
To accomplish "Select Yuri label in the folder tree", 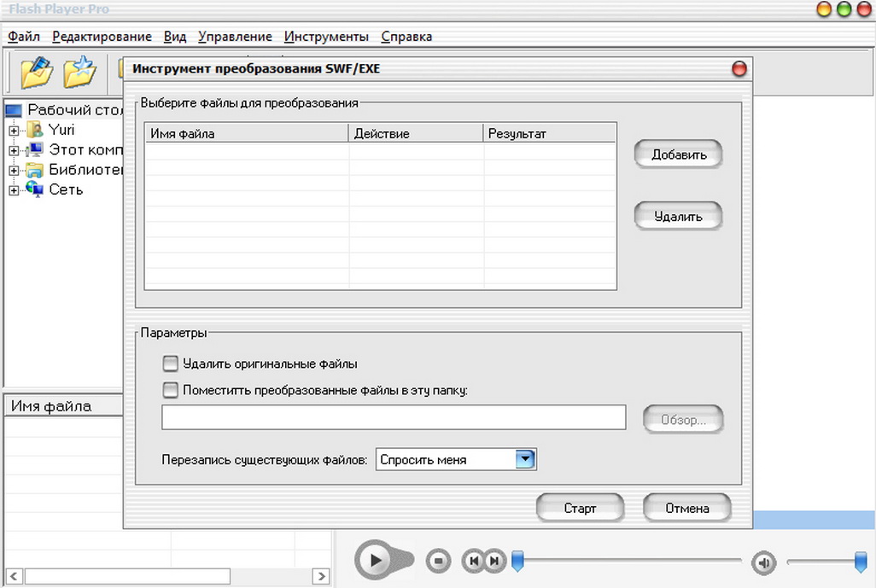I will [x=61, y=130].
